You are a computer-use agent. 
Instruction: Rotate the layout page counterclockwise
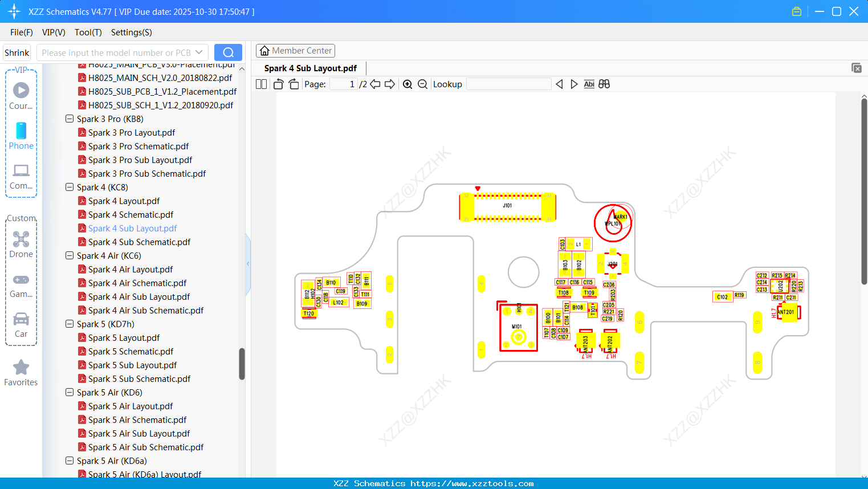tap(278, 83)
